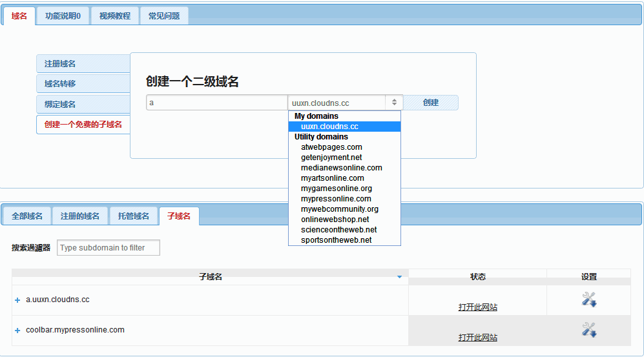Focus the subdomain name input containing 'a'
The height and width of the screenshot is (357, 644).
[x=216, y=103]
